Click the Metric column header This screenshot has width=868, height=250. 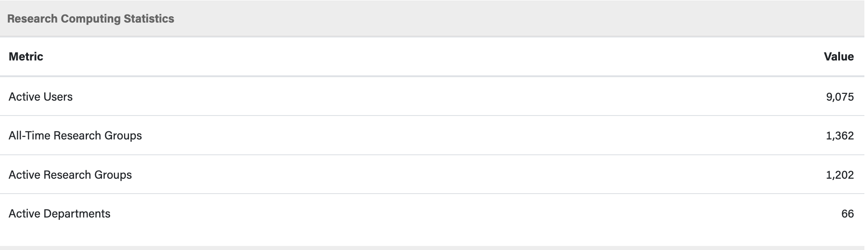(26, 56)
